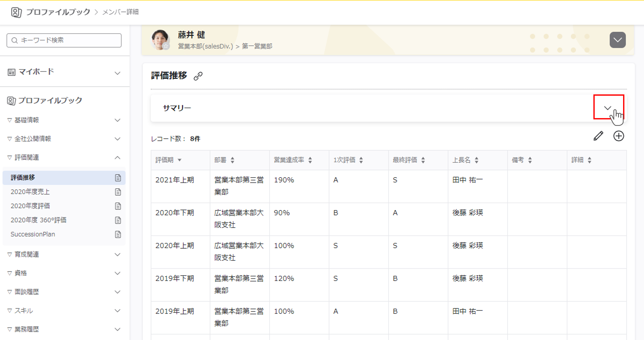Click document icon next to 2020年度売上
The image size is (644, 340).
click(x=118, y=192)
